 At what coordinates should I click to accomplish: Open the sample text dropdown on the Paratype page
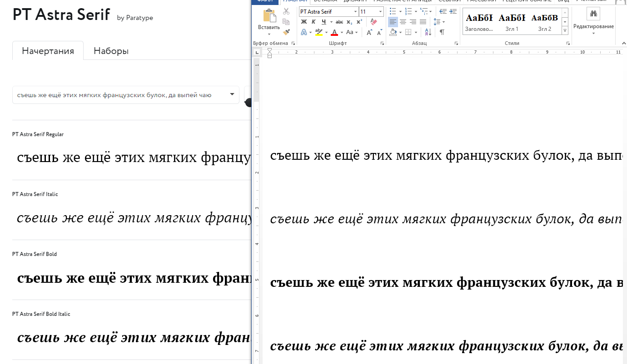pos(232,94)
